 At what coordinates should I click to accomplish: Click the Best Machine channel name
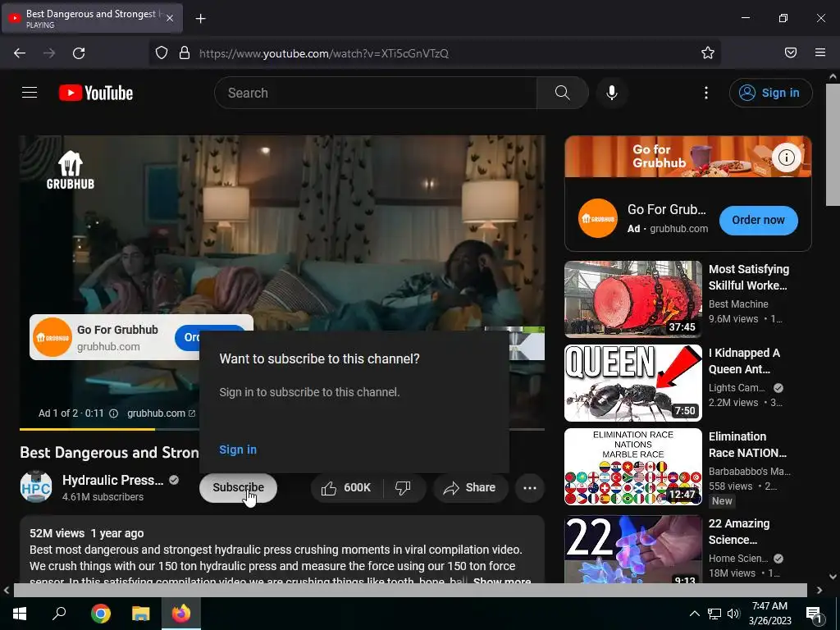[738, 304]
